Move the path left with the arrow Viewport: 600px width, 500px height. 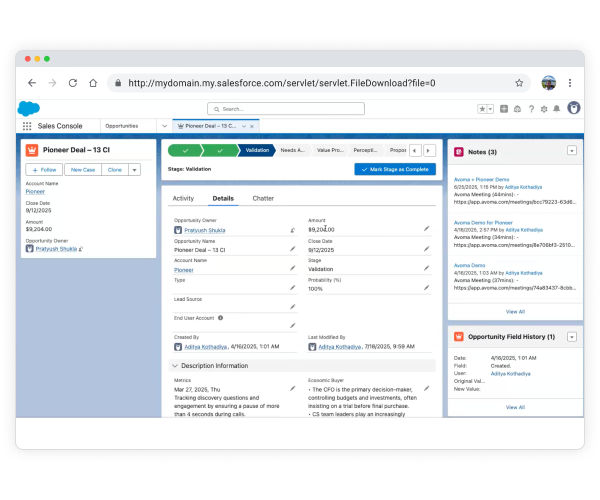[x=415, y=150]
